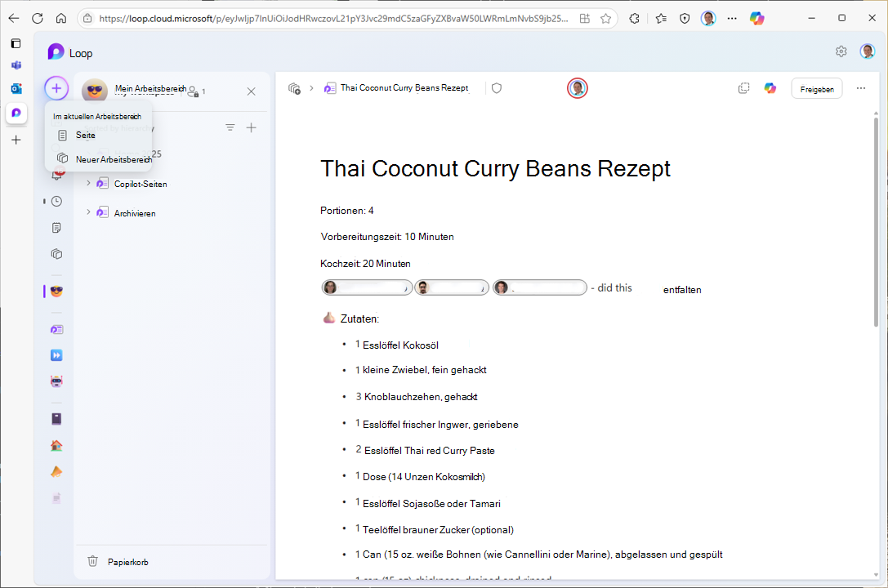This screenshot has height=588, width=888.
Task: Select sunglasses emoji workspace in rail
Action: pyautogui.click(x=56, y=291)
